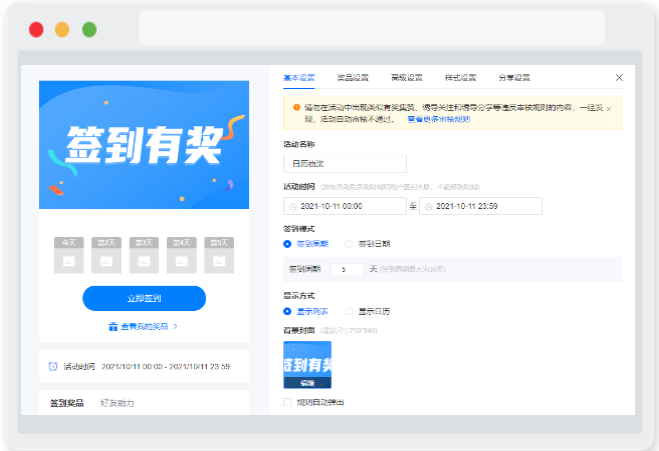
Task: Click the alarm clock icon next to 活动时间 in preview
Action: pos(53,367)
